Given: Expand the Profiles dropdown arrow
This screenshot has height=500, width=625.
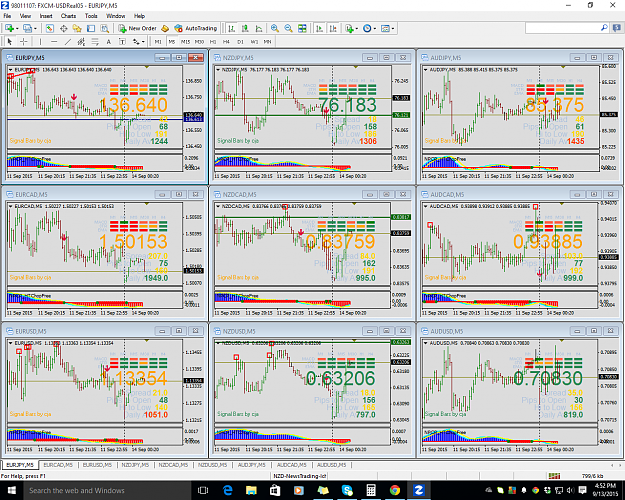Looking at the screenshot, I should pos(35,28).
